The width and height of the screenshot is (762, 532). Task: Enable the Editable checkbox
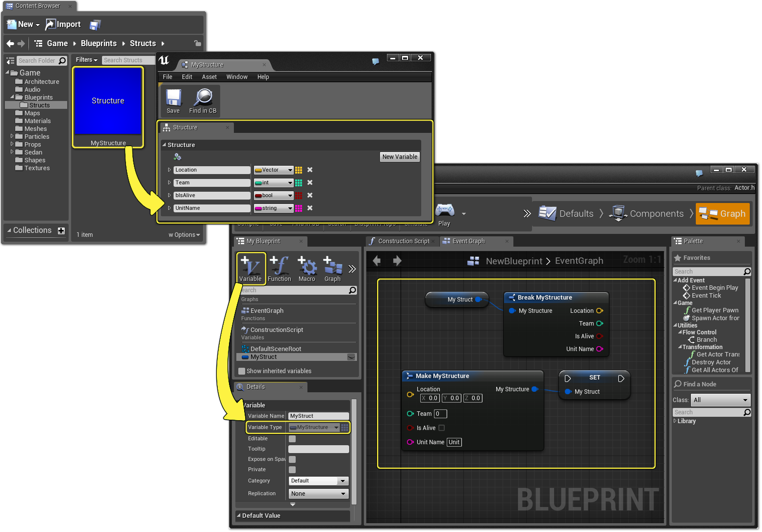(x=292, y=439)
